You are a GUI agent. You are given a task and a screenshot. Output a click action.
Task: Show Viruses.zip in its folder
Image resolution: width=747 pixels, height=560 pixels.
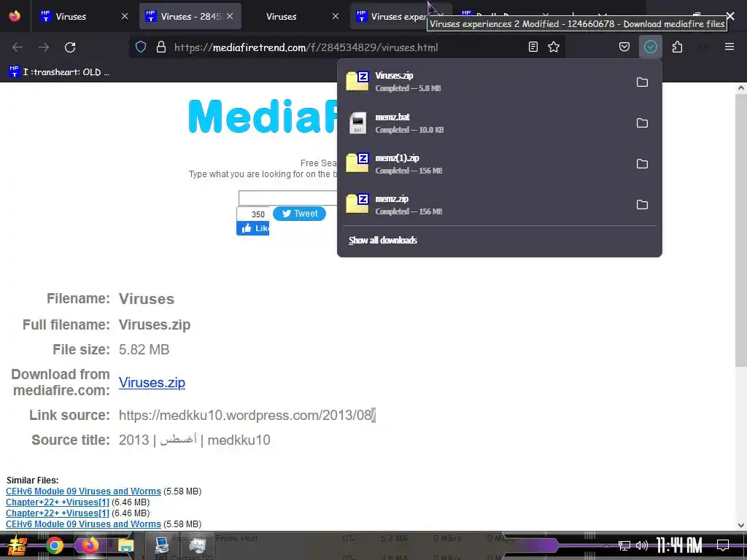(x=642, y=82)
